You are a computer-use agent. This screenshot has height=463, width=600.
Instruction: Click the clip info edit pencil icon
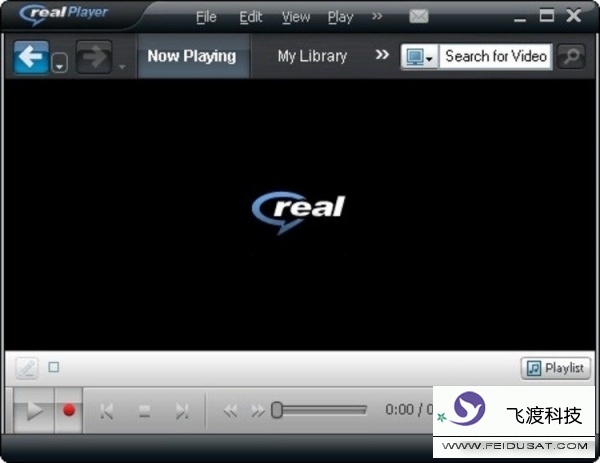[x=27, y=368]
